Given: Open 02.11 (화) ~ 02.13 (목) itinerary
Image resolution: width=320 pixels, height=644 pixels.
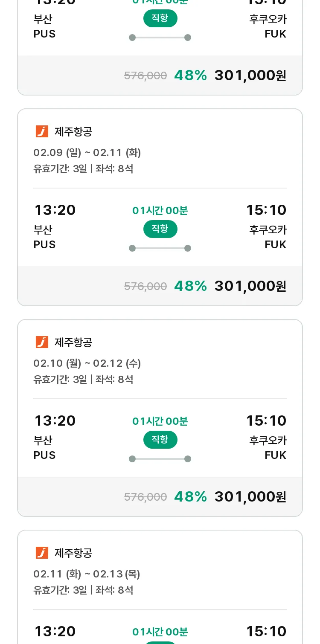Looking at the screenshot, I should 87,574.
